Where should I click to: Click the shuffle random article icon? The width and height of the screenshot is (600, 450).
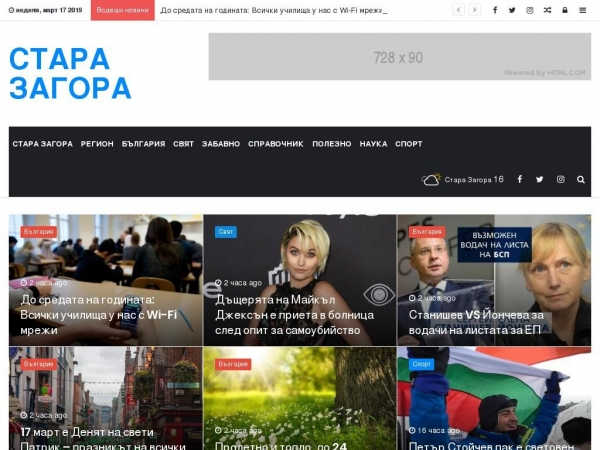[547, 10]
